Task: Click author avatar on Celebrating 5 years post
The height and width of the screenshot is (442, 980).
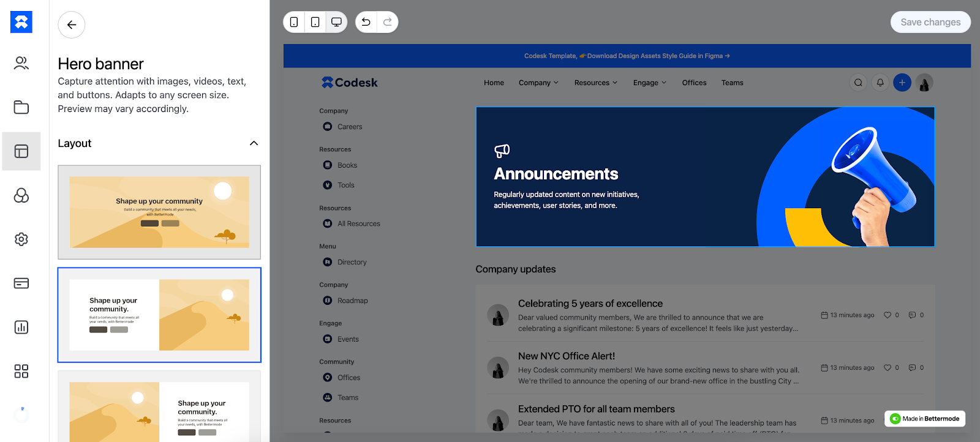Action: (498, 315)
